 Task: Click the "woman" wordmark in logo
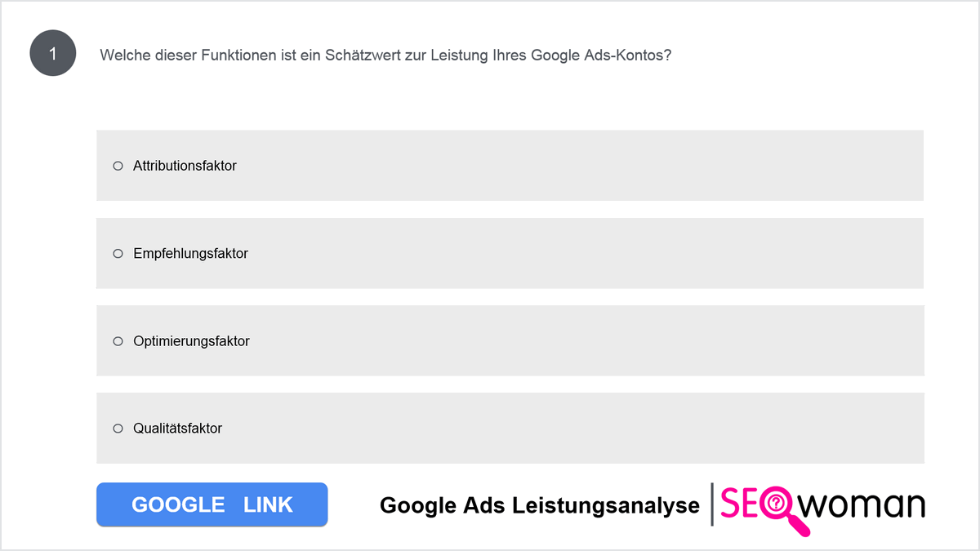point(861,506)
